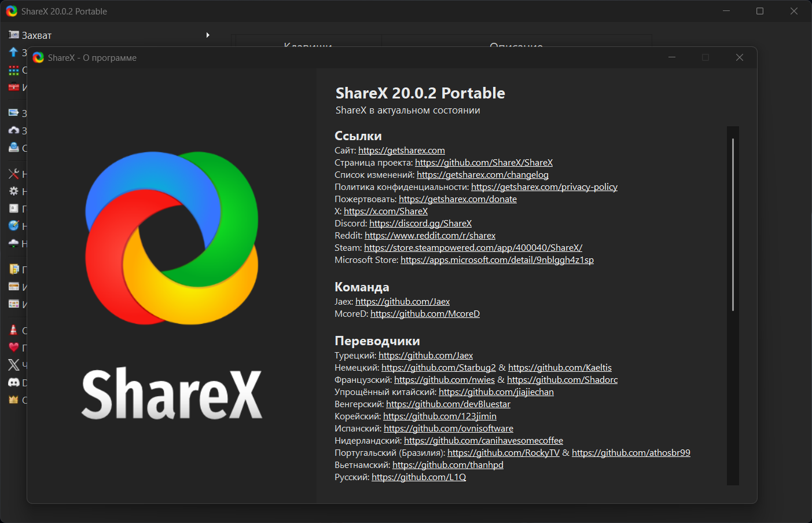Click the globe icon in the sidebar

(x=14, y=226)
